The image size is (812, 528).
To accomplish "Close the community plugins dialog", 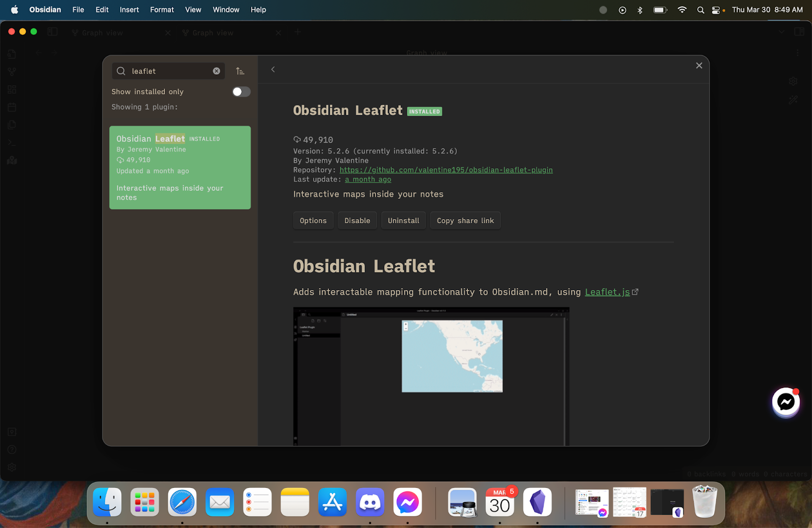I will (x=699, y=65).
